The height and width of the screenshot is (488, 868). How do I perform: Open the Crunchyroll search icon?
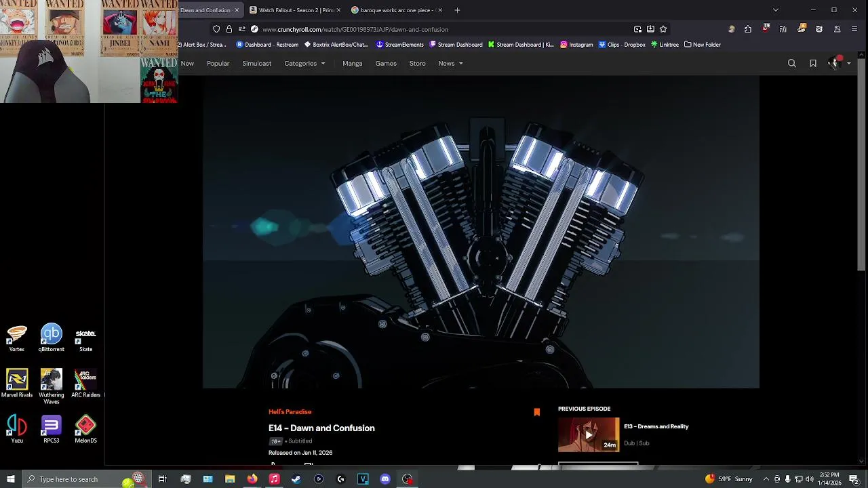coord(791,63)
